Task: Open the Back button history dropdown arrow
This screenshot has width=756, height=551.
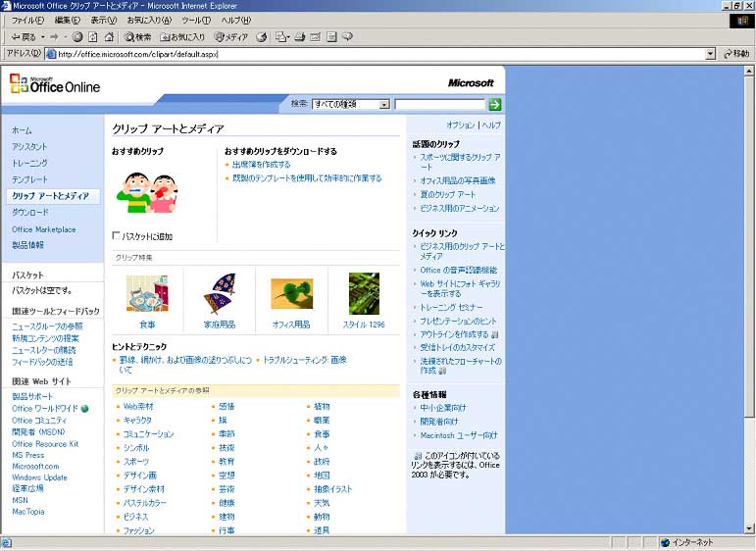Action: (x=42, y=36)
